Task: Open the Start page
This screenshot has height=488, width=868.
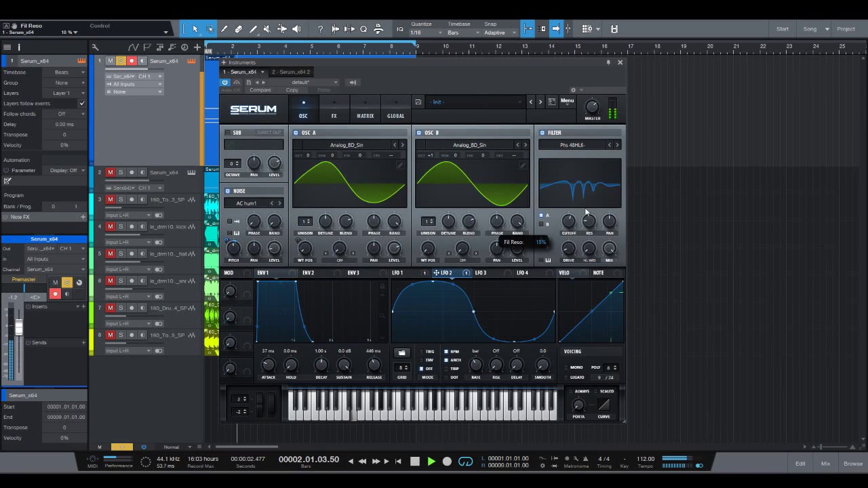Action: (x=783, y=29)
